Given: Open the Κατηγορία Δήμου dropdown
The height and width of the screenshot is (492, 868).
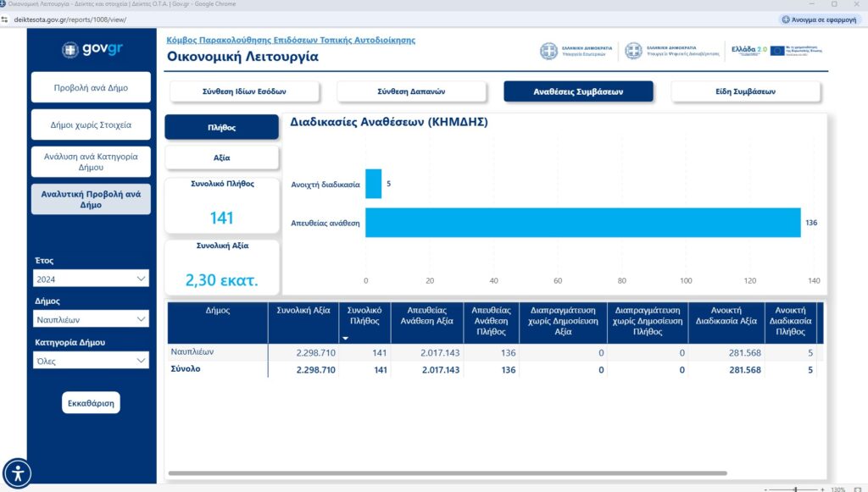Looking at the screenshot, I should 92,361.
